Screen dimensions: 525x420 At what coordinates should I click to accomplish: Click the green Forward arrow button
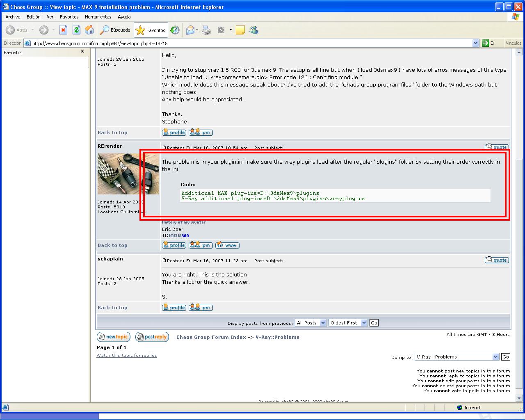(x=43, y=30)
